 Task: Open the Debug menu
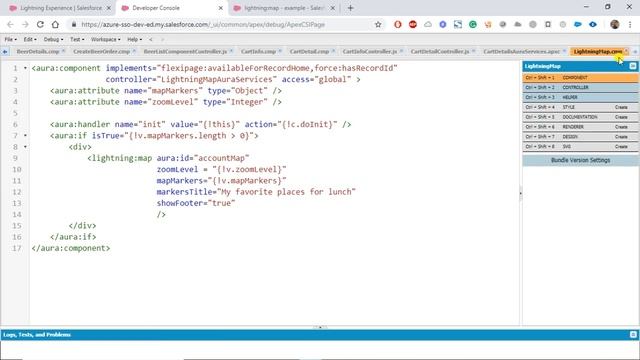[53, 40]
